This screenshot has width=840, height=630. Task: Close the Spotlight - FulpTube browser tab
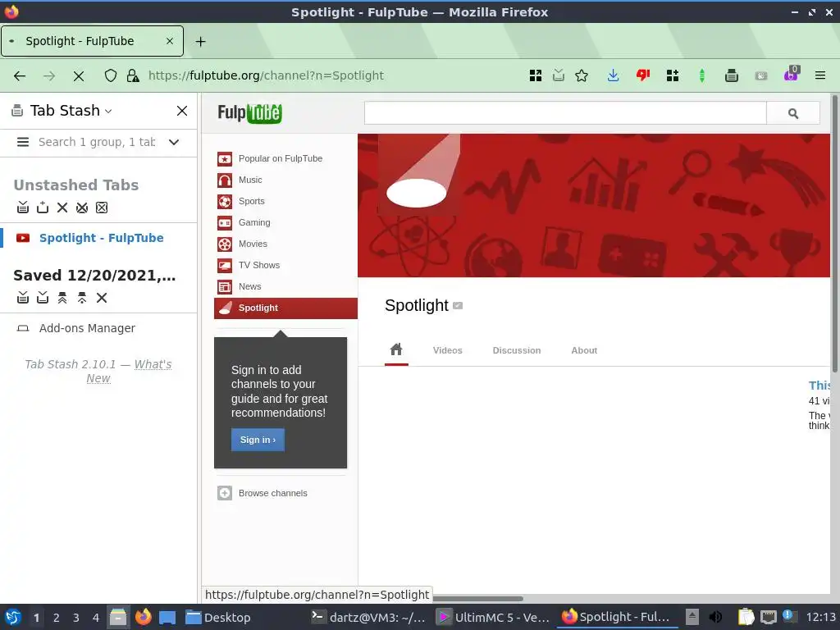169,41
